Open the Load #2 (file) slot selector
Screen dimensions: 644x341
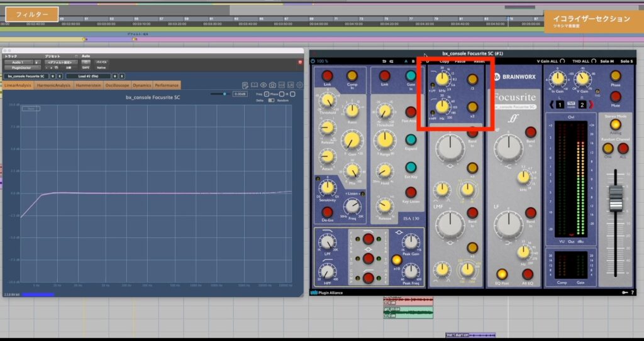88,77
